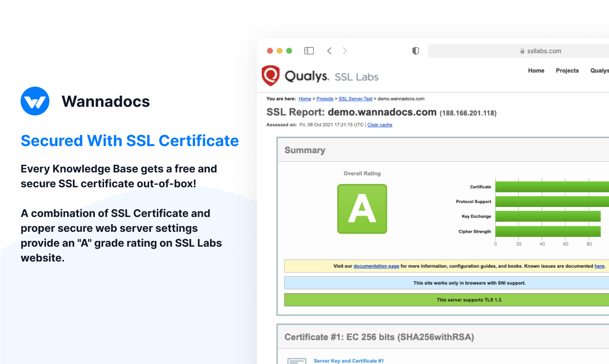Click the SSL Report demo.wannadocs.com heading

[351, 113]
